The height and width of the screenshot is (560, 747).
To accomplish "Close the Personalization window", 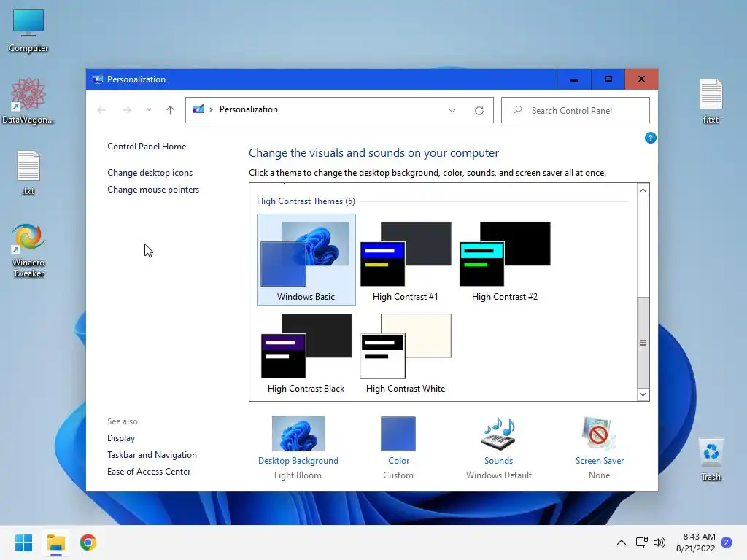I will coord(641,79).
